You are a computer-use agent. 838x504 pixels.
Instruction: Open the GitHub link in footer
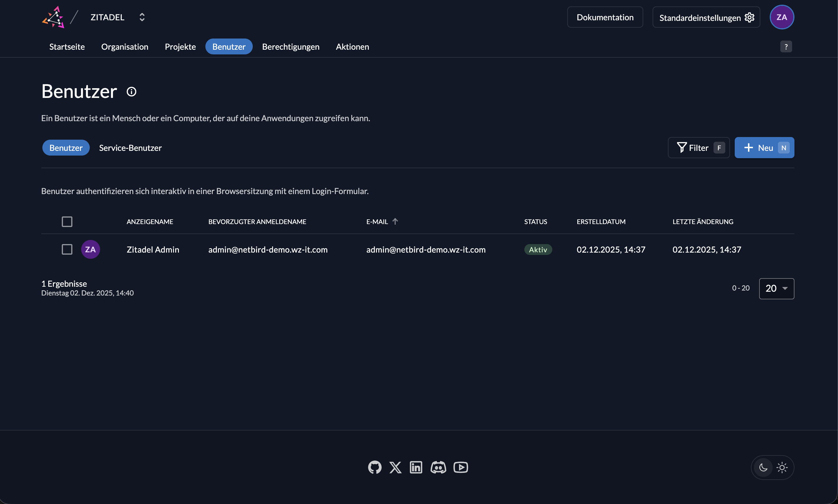pyautogui.click(x=375, y=467)
